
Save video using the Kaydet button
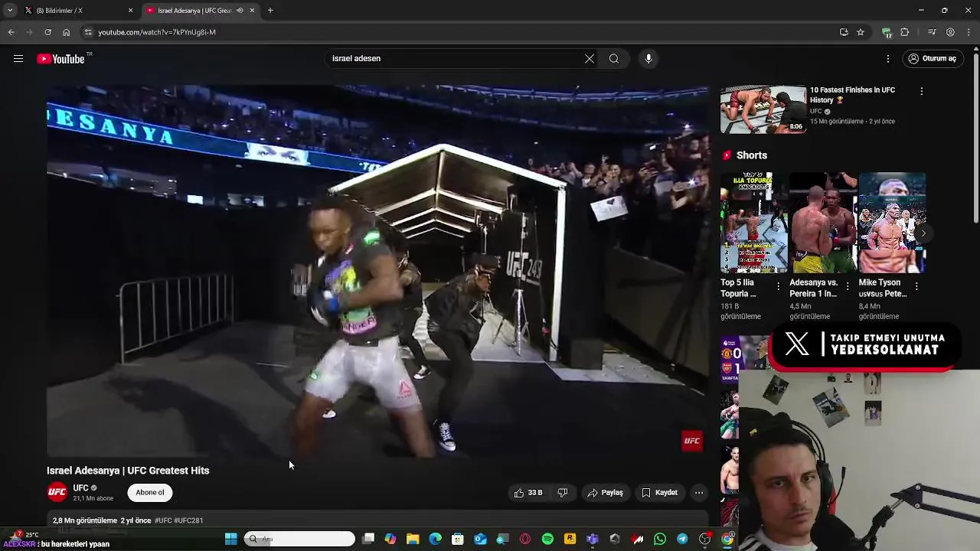[659, 493]
